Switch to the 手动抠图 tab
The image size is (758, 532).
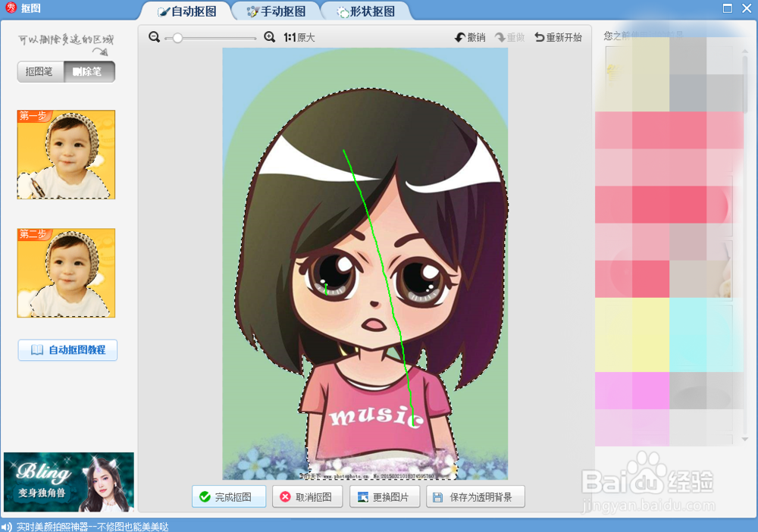(x=276, y=11)
